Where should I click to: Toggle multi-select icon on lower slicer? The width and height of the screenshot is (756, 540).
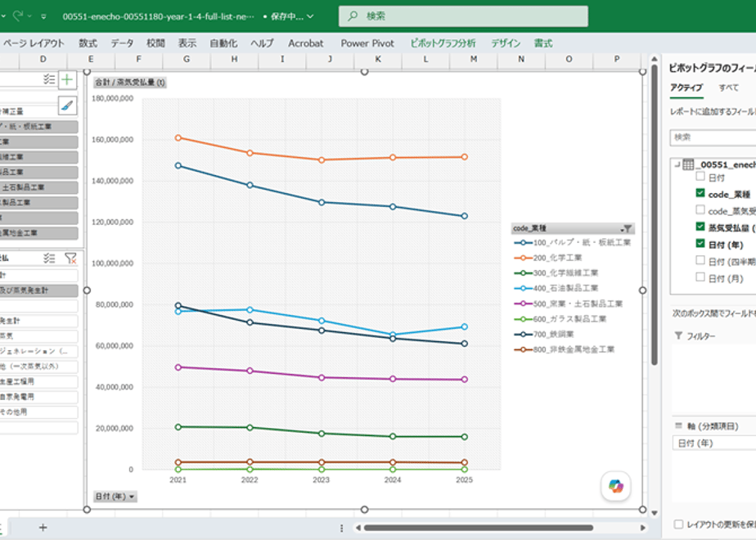coord(49,259)
